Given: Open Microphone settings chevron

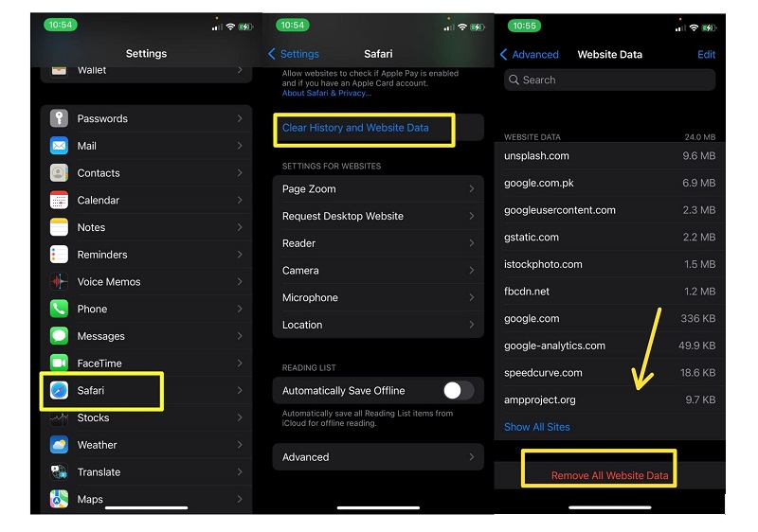Looking at the screenshot, I should pyautogui.click(x=471, y=297).
